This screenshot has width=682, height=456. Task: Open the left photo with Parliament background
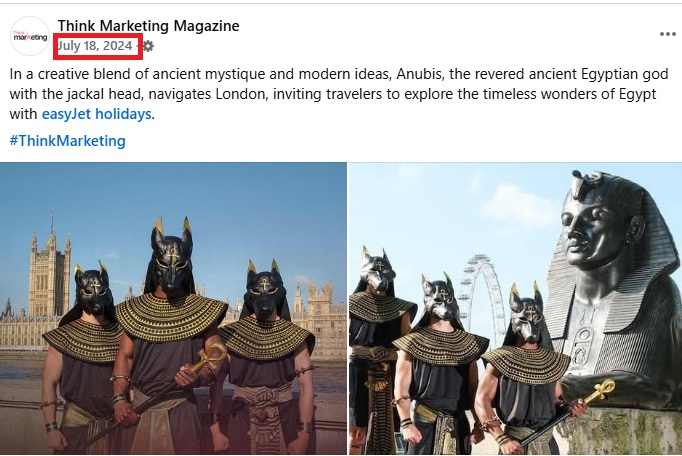(173, 308)
